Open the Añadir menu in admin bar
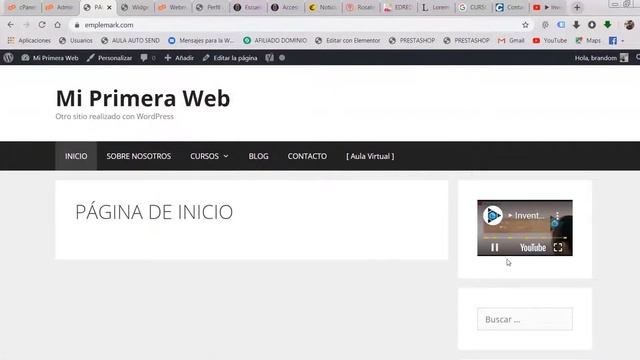 (179, 58)
